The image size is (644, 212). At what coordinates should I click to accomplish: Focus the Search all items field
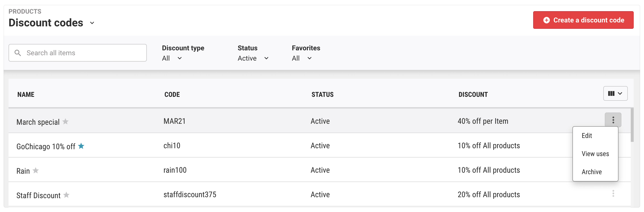coord(78,53)
